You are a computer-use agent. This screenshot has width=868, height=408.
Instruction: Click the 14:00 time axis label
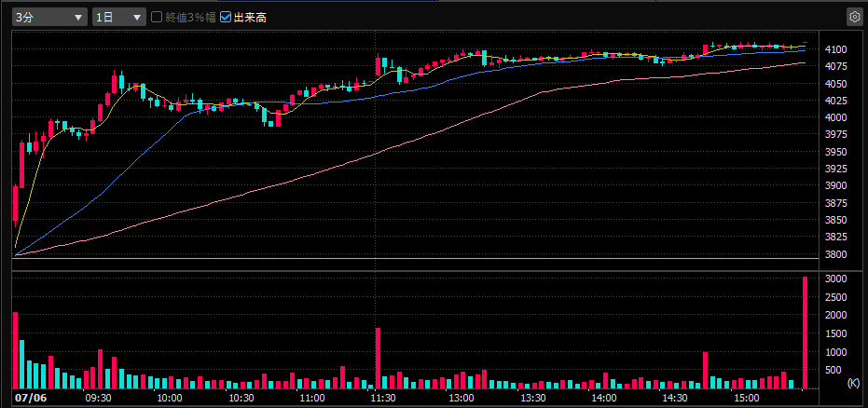point(604,399)
